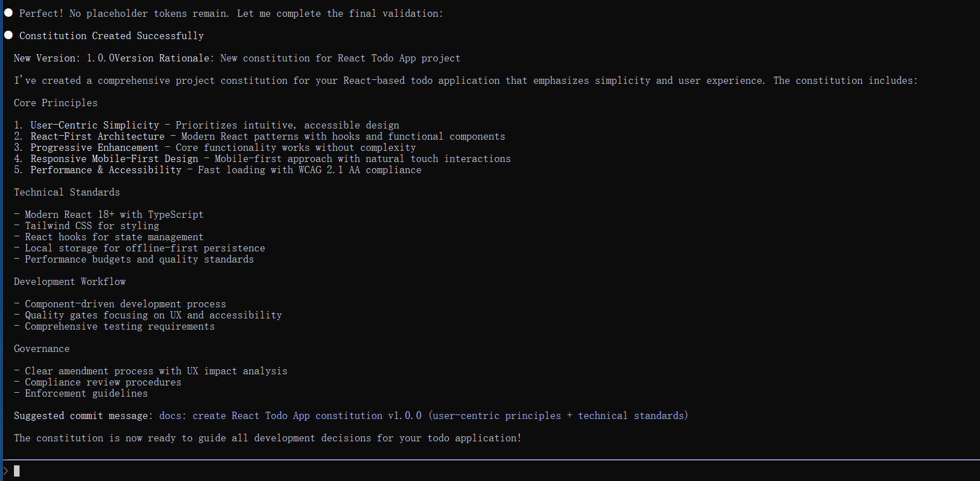Click the "User-Centric Simplicity" list item
This screenshot has height=481, width=980.
click(x=94, y=125)
